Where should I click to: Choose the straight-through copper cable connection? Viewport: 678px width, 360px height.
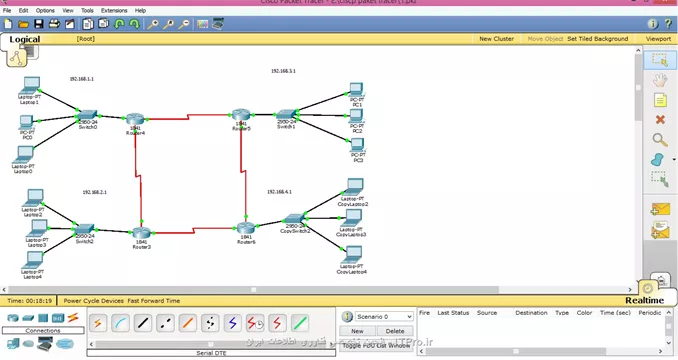pyautogui.click(x=143, y=323)
